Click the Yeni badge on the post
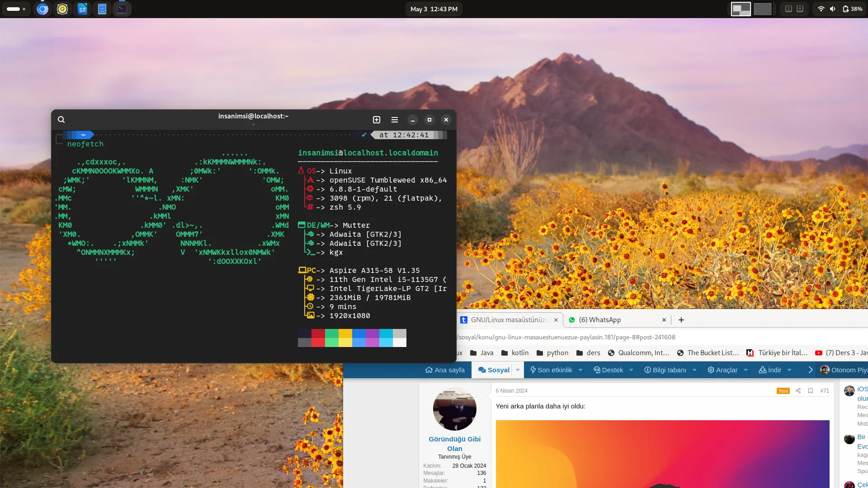This screenshot has width=868, height=488. tap(783, 391)
